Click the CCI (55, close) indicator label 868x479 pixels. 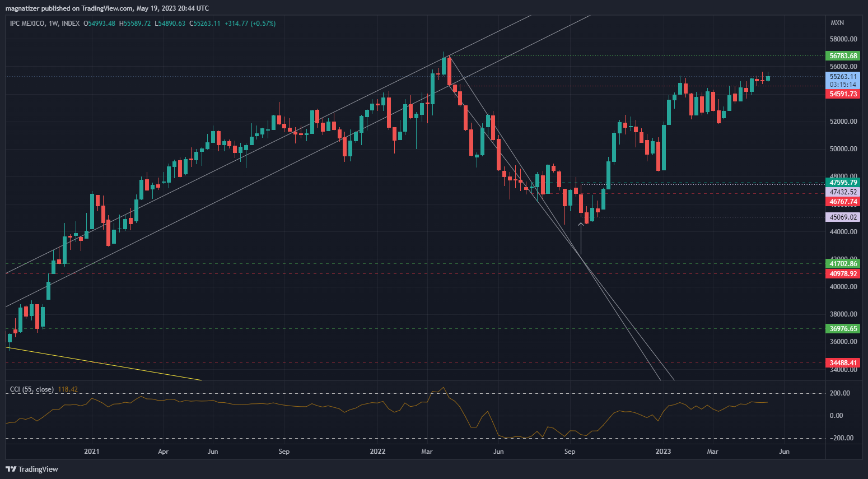coord(32,389)
